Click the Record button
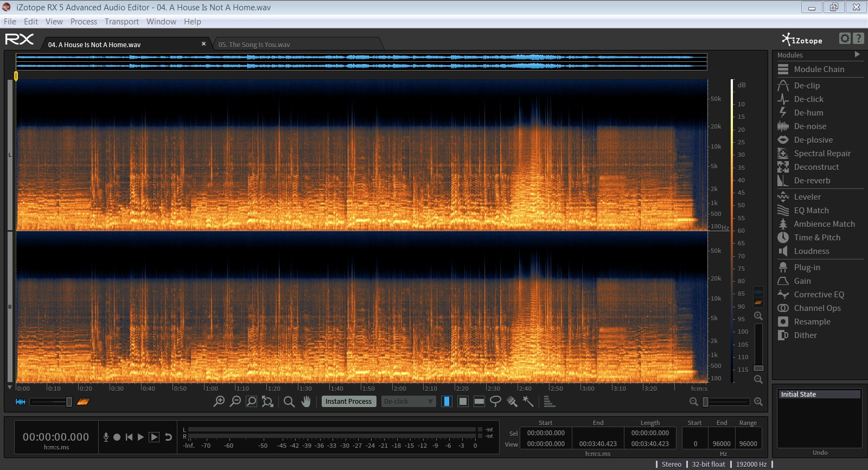This screenshot has height=470, width=868. click(x=117, y=437)
